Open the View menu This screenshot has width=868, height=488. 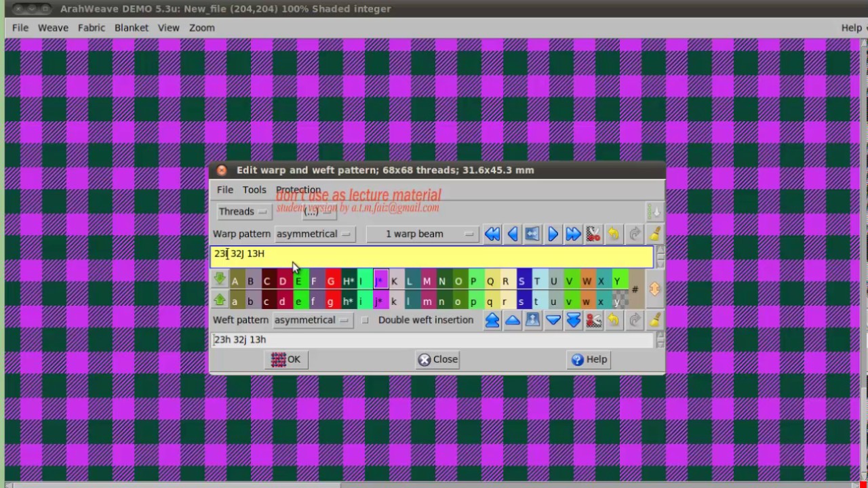pos(169,28)
